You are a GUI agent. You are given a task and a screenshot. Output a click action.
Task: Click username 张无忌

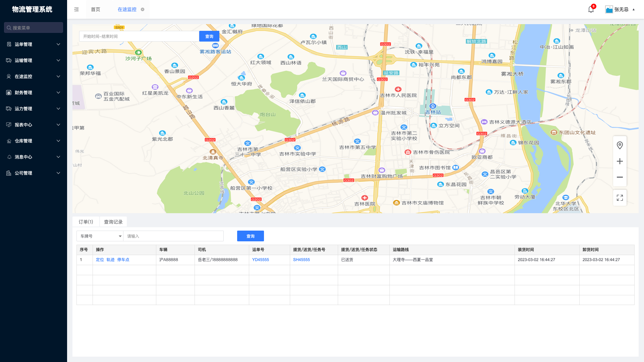point(622,9)
